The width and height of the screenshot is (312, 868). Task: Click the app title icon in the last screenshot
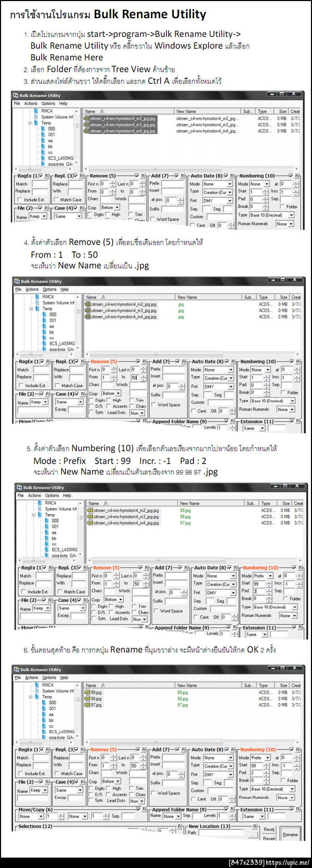[x=16, y=670]
